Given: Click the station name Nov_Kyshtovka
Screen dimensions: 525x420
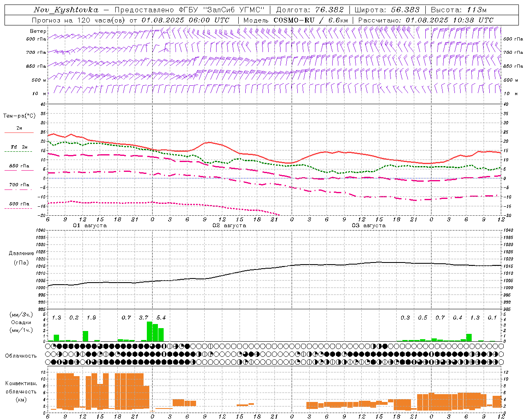Looking at the screenshot, I should pyautogui.click(x=66, y=10).
